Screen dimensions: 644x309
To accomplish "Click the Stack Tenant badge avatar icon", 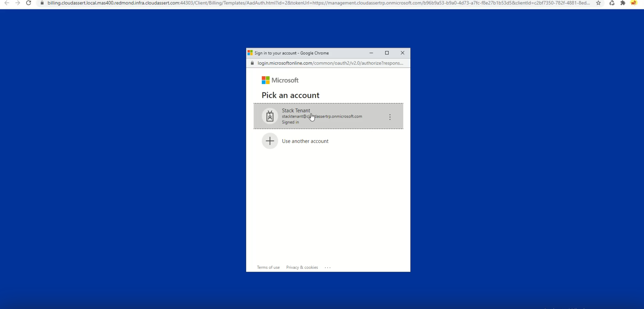I will [270, 116].
